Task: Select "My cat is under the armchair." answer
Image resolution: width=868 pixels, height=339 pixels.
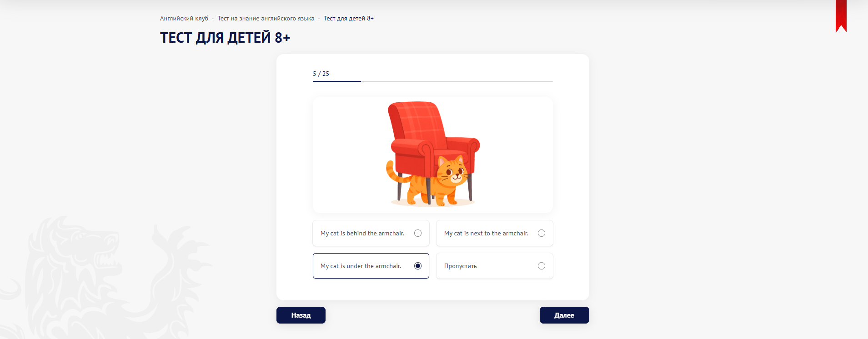Action: pyautogui.click(x=371, y=266)
